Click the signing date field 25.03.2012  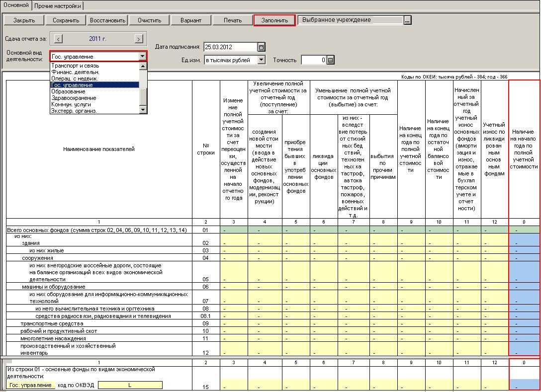(231, 47)
